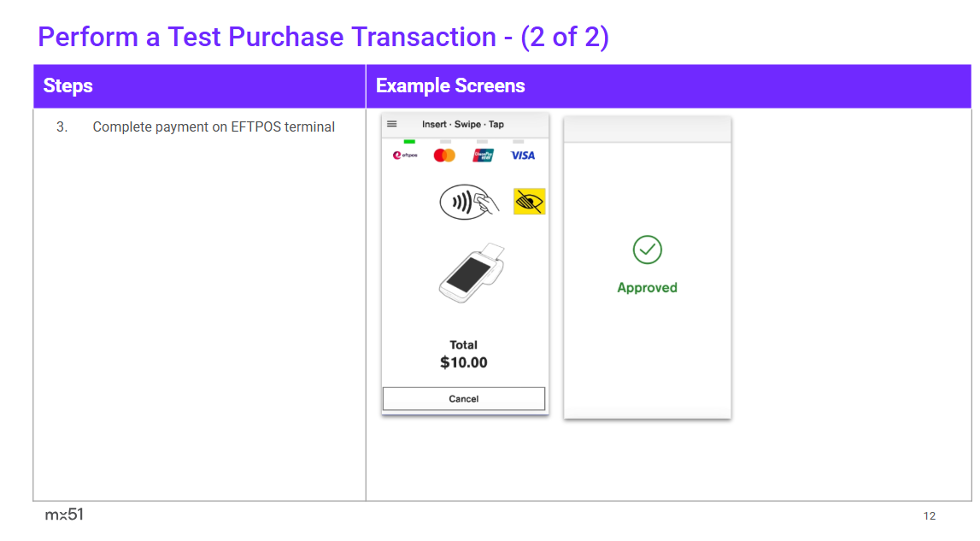Click the yellow crossed-eye accessibility icon

coord(529,202)
